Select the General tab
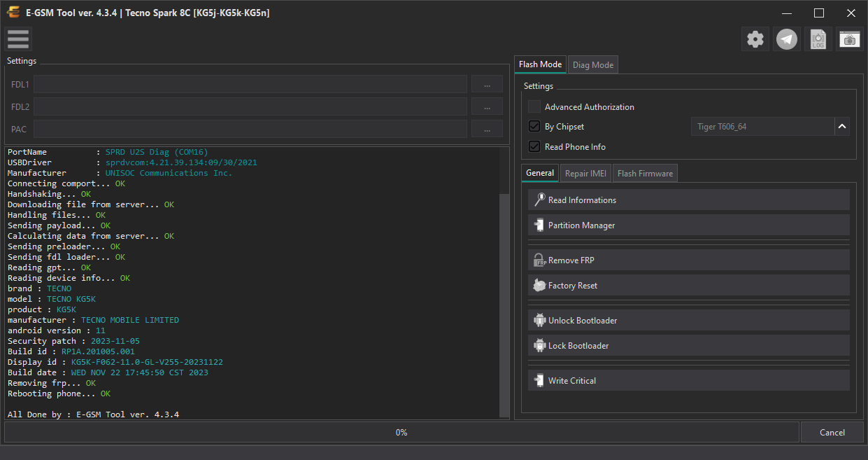Screen dimensions: 868x460 click(540, 173)
